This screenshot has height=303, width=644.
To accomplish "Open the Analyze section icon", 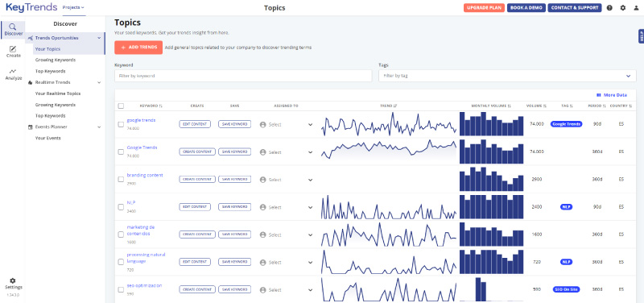I will click(13, 71).
